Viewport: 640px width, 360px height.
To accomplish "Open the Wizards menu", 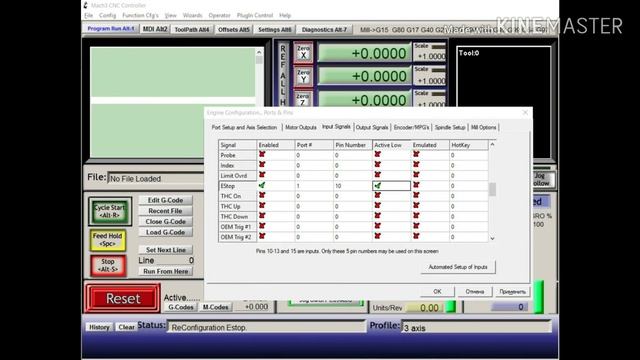I will point(192,15).
